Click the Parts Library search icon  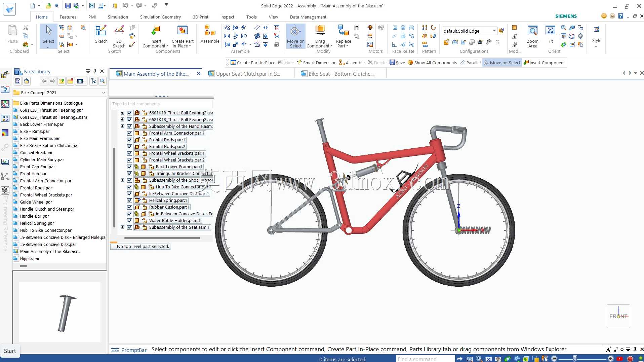point(103,81)
